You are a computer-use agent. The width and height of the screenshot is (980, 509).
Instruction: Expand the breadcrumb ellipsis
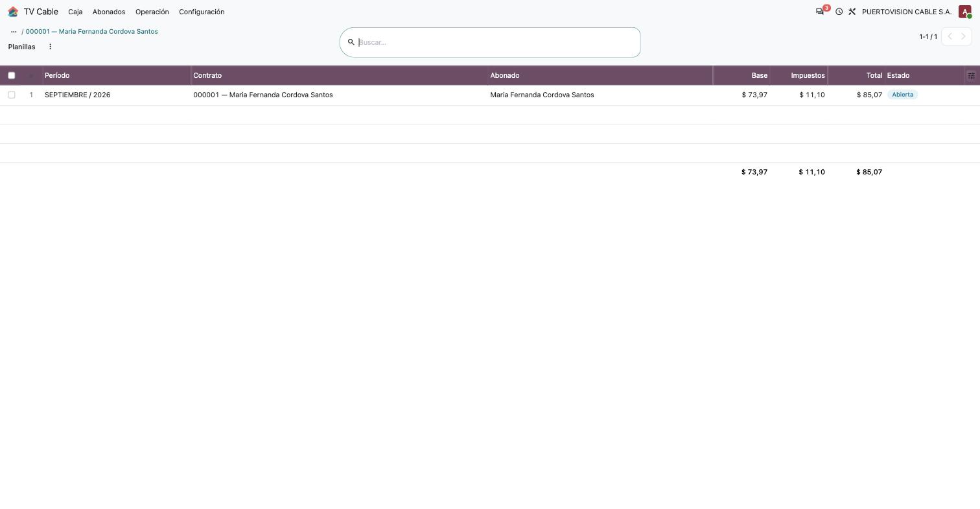[14, 31]
